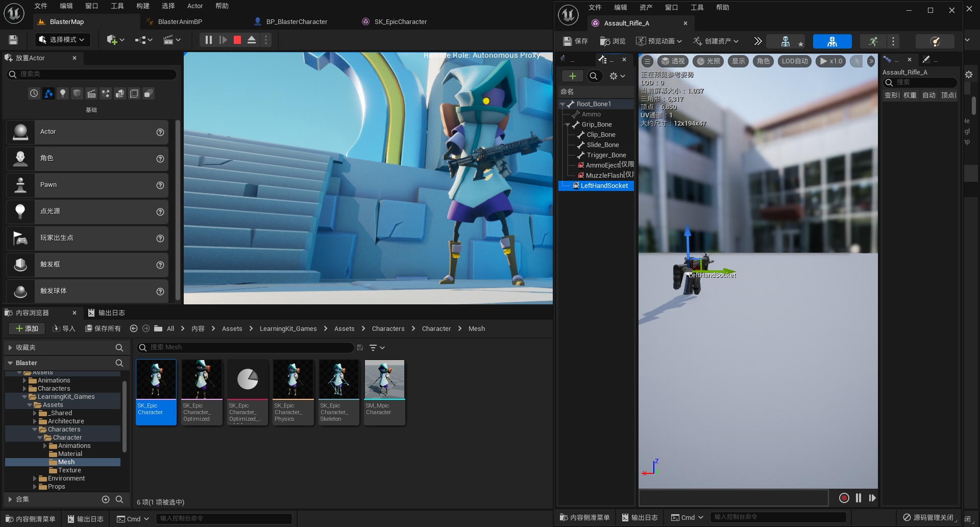Open the 构建 build menu

(x=143, y=6)
